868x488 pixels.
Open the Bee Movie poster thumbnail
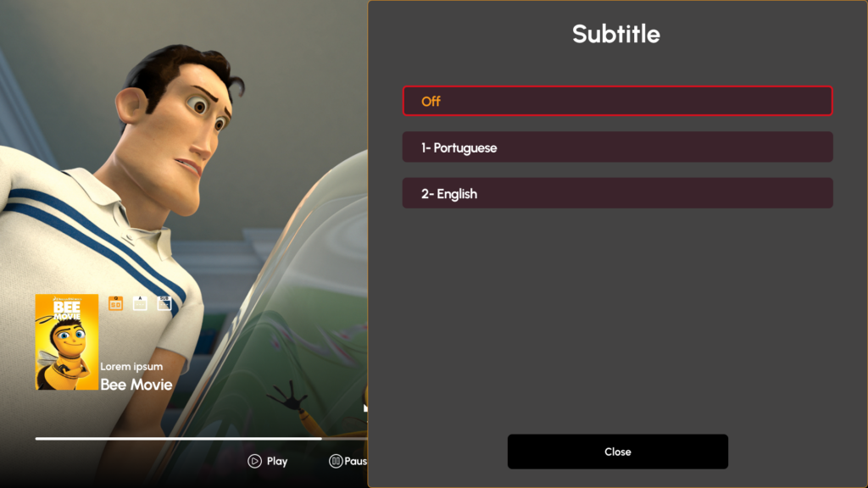(x=67, y=342)
